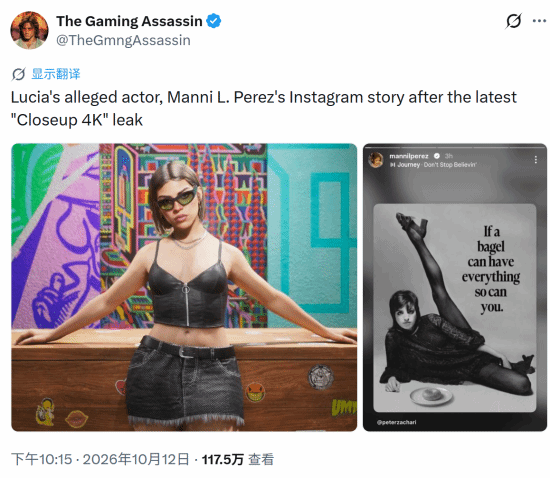Viewport: 550px width, 478px height.
Task: Click the 117.5万 查看 view count
Action: click(x=238, y=459)
